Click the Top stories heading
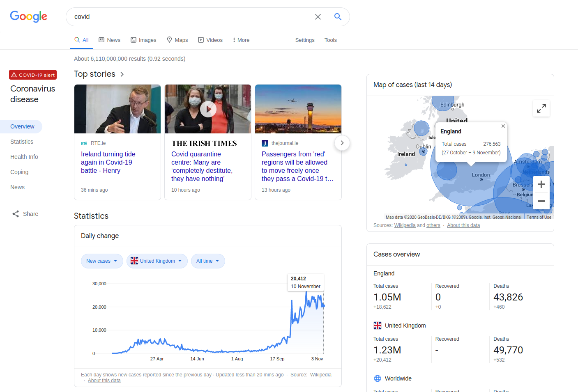The image size is (578, 392). (94, 74)
